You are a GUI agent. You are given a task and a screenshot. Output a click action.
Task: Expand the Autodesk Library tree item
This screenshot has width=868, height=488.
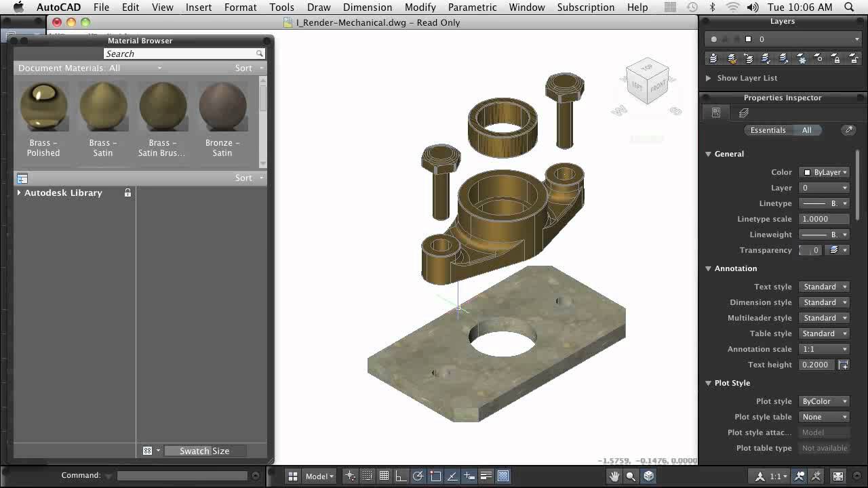pyautogui.click(x=19, y=193)
